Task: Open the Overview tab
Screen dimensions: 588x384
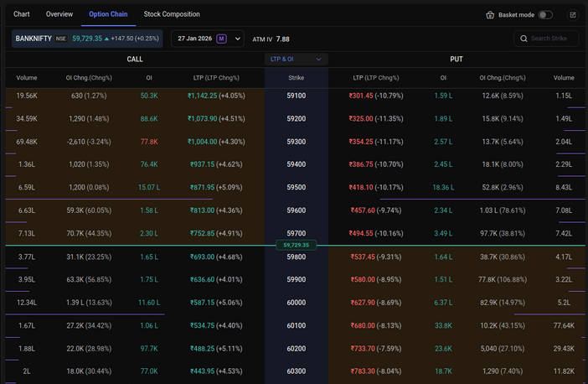Action: 59,14
